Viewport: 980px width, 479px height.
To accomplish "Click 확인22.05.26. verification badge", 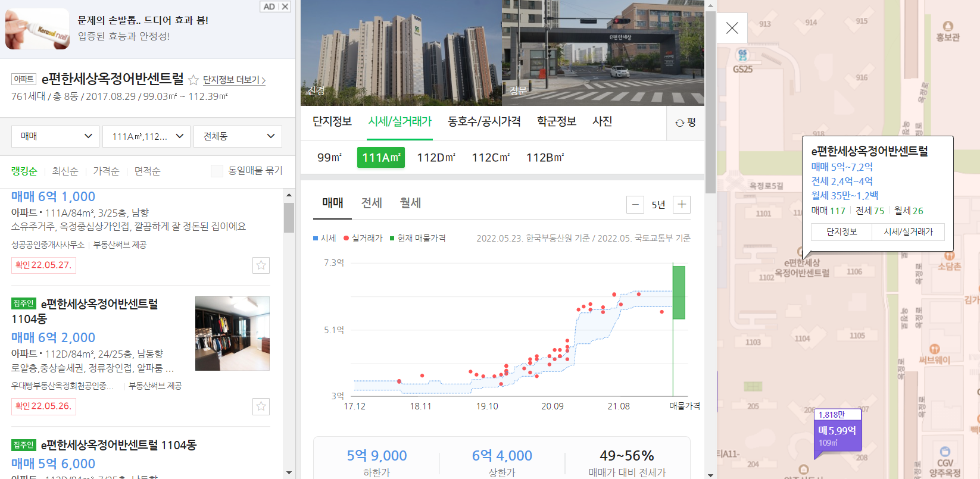I will point(43,406).
